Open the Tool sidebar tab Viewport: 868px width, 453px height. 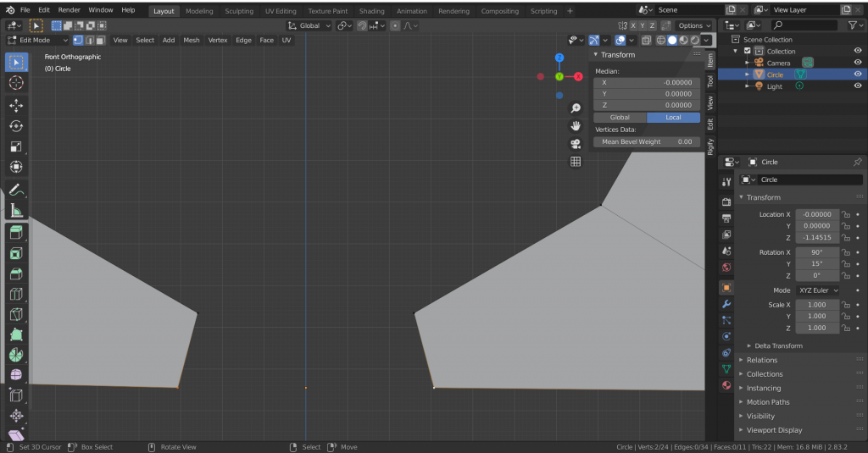point(710,81)
